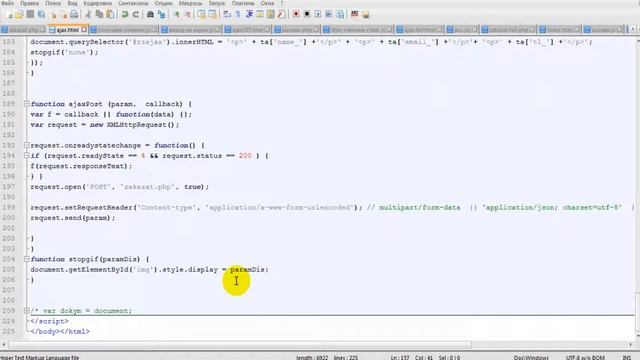Click 'length : 6922' in the status bar
Image resolution: width=640 pixels, height=360 pixels.
coord(312,358)
